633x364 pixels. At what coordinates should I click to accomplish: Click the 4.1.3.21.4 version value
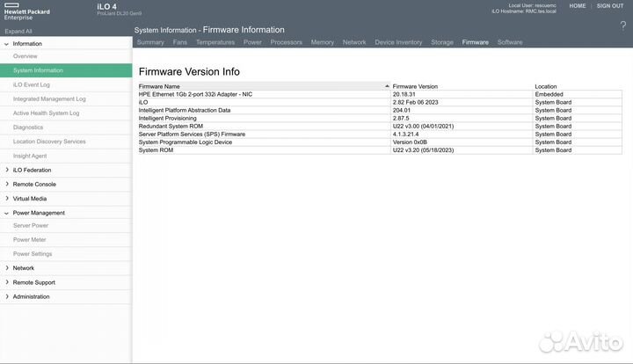click(x=405, y=134)
